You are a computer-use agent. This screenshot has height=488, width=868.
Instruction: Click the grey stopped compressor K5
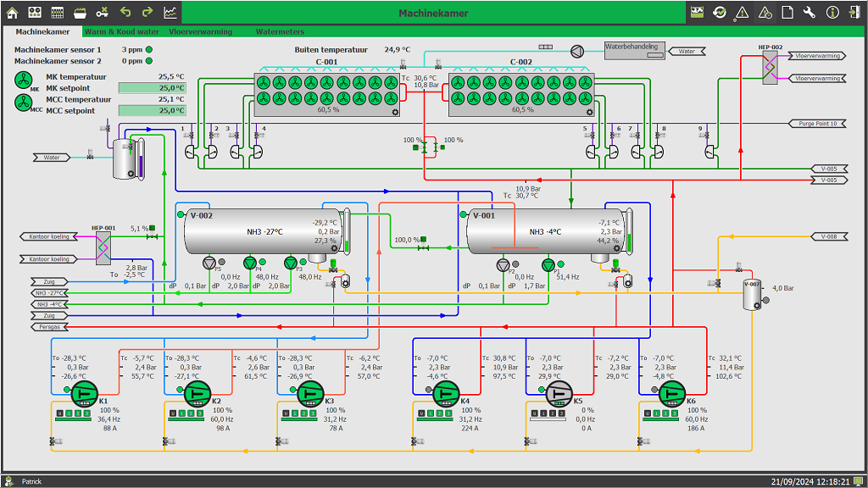tap(559, 393)
